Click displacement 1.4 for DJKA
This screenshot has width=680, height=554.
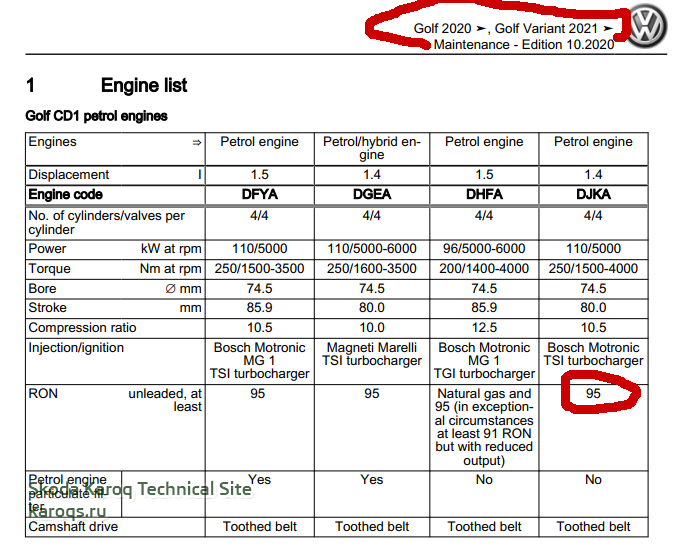593,175
